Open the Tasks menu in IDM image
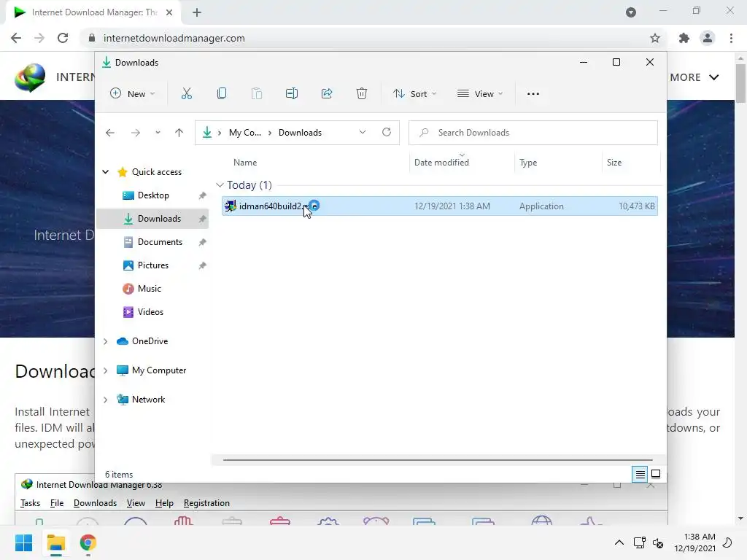Viewport: 747px width, 560px height. (30, 503)
